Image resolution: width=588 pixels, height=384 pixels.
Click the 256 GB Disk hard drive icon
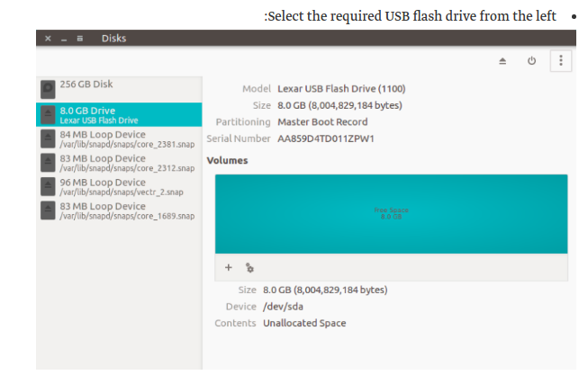click(x=48, y=89)
